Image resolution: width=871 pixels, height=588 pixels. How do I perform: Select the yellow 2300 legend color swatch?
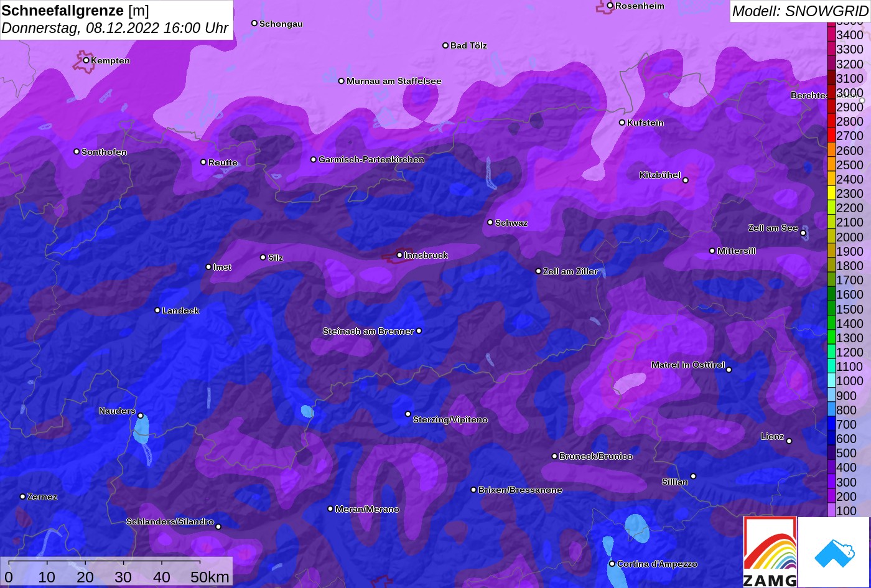tap(831, 194)
